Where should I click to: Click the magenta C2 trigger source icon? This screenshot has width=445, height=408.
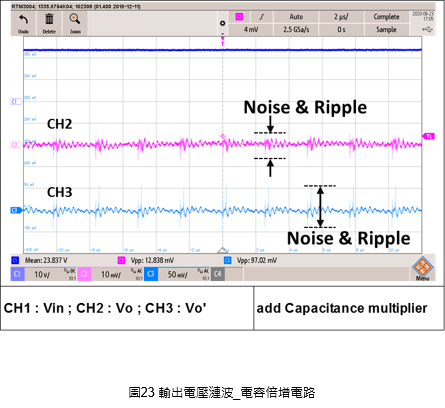pyautogui.click(x=239, y=17)
